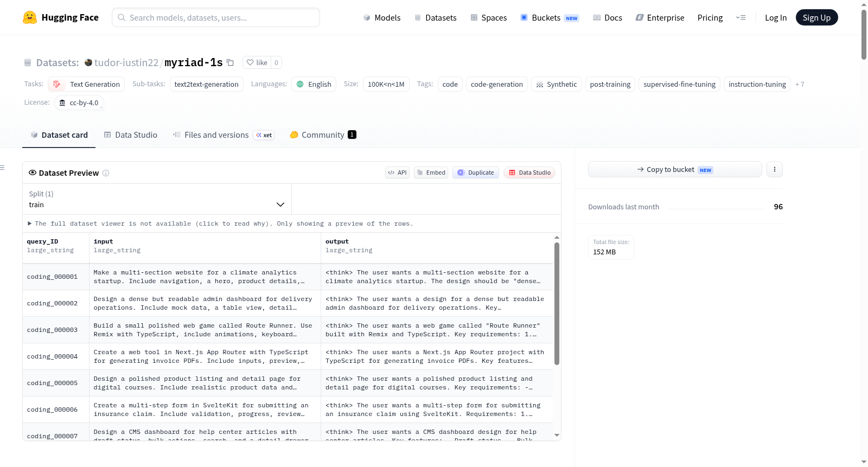Click the 100K<n<1M size tag

coord(386,84)
